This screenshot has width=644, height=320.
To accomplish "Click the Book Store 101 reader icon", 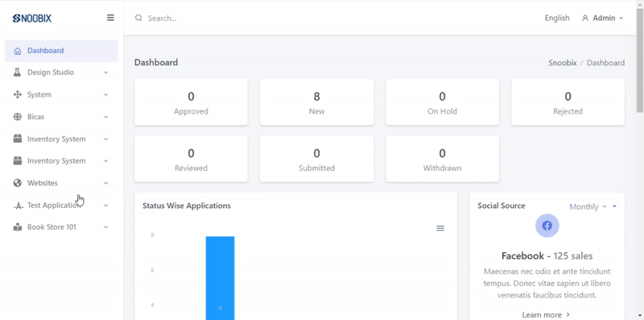I will click(17, 227).
